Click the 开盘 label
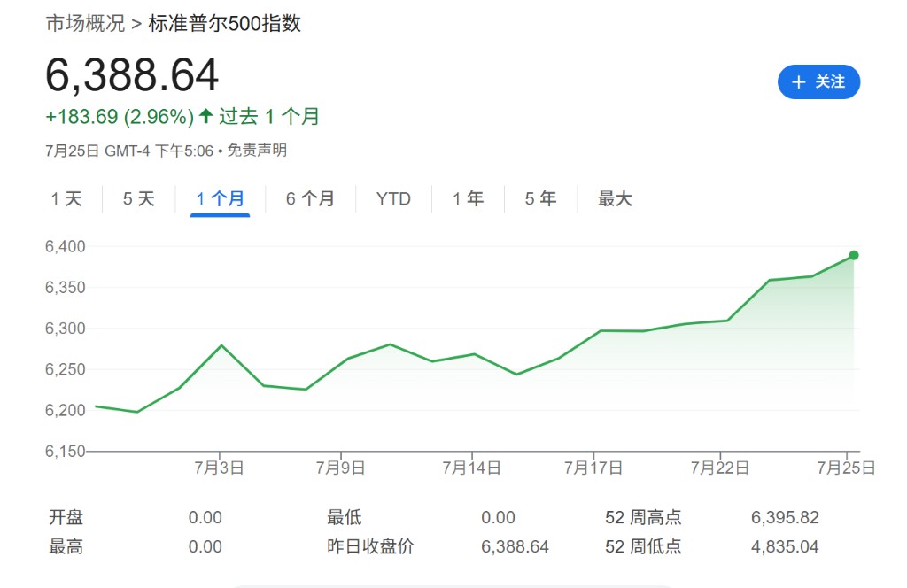The image size is (907, 588). pos(66,517)
